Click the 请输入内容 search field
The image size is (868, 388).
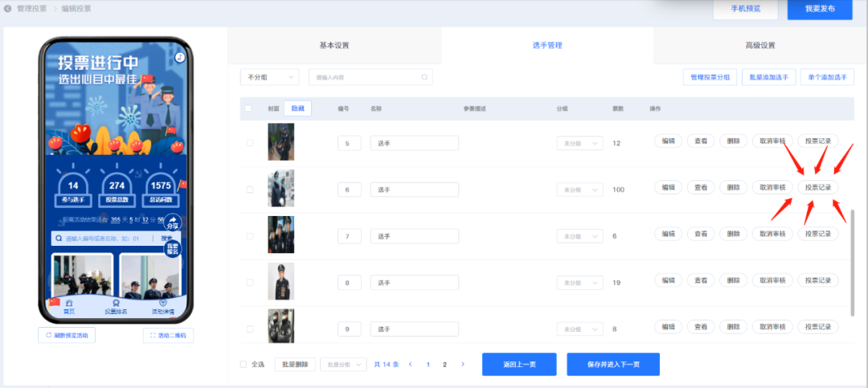[371, 77]
